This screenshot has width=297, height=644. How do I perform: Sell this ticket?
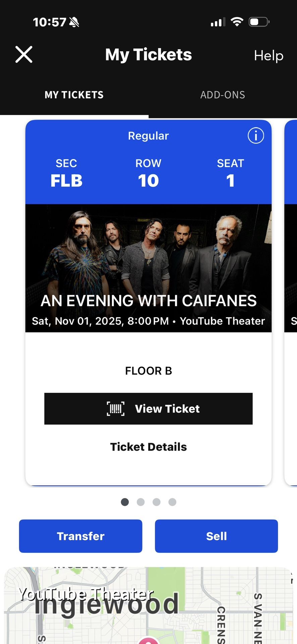216,536
